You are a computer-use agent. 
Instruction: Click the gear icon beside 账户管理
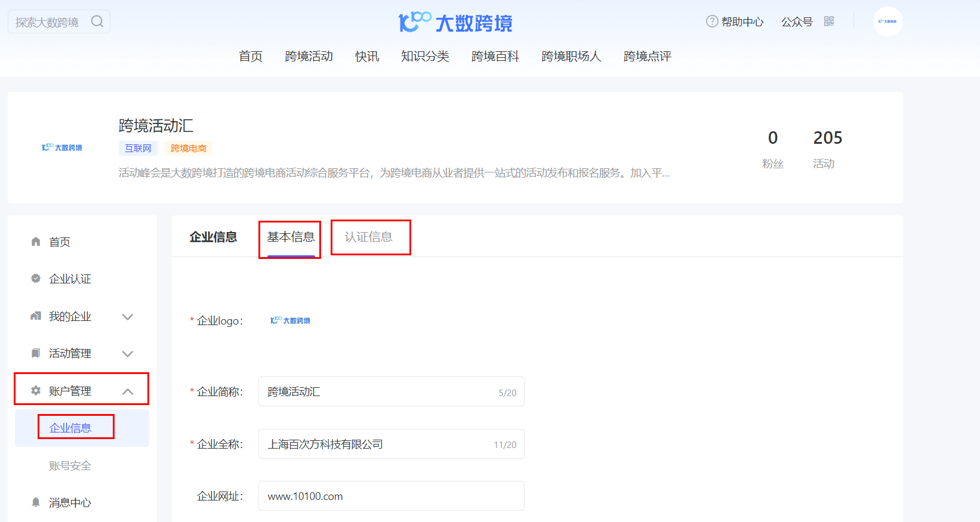36,391
